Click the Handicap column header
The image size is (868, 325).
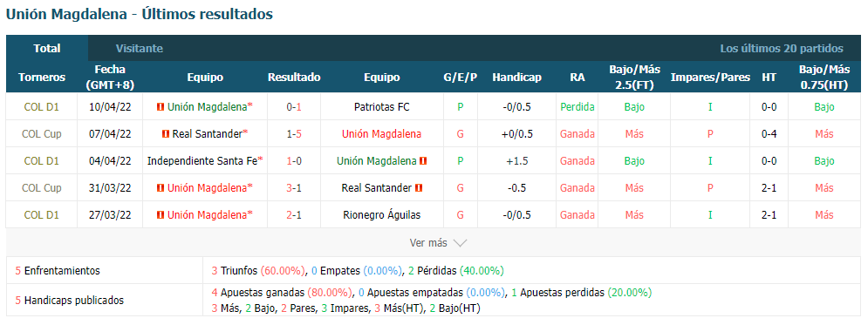[x=516, y=78]
